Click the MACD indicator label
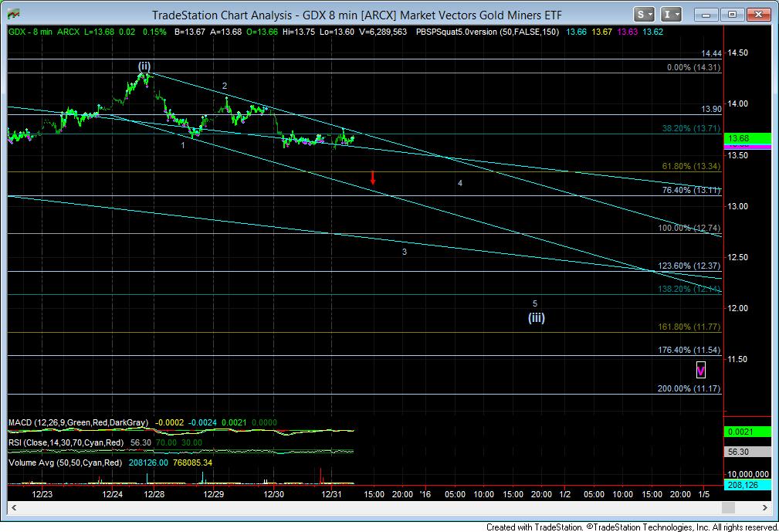This screenshot has height=532, width=779. [x=78, y=422]
